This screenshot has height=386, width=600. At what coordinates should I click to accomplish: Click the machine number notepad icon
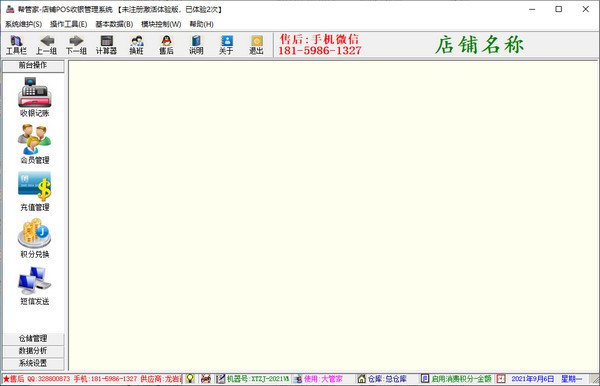[x=220, y=379]
